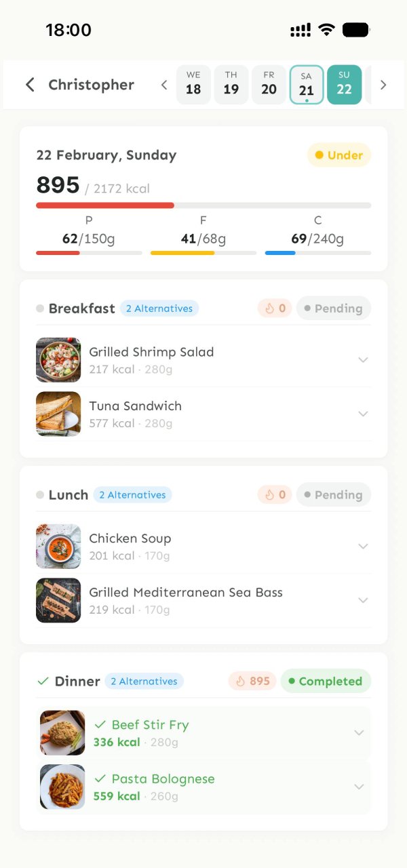The height and width of the screenshot is (868, 407).
Task: Select Wednesday 18 date tab
Action: 193,85
